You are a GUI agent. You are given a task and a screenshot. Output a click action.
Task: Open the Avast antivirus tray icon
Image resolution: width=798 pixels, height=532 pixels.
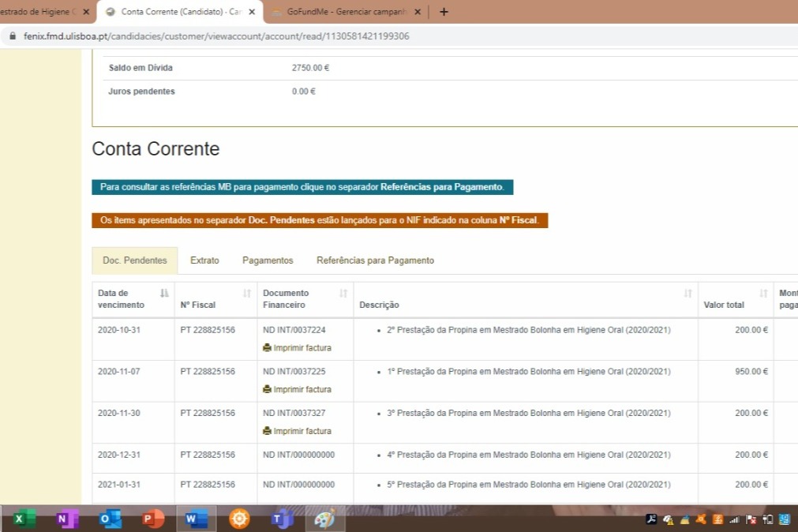point(701,519)
